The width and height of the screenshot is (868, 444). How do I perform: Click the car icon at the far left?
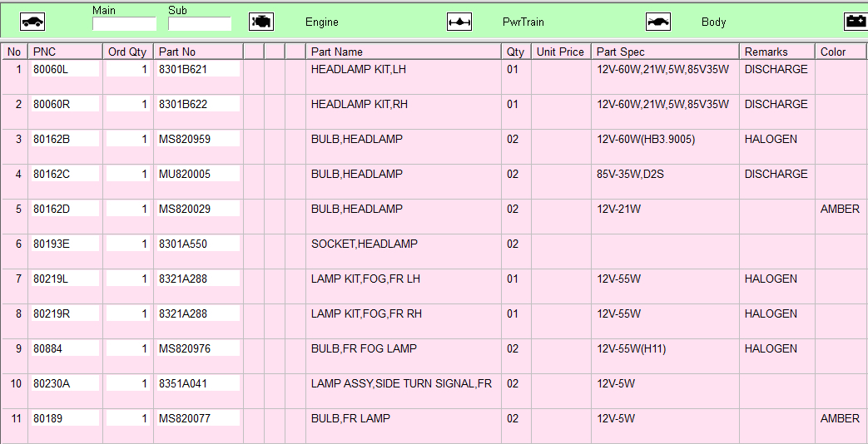[x=33, y=22]
